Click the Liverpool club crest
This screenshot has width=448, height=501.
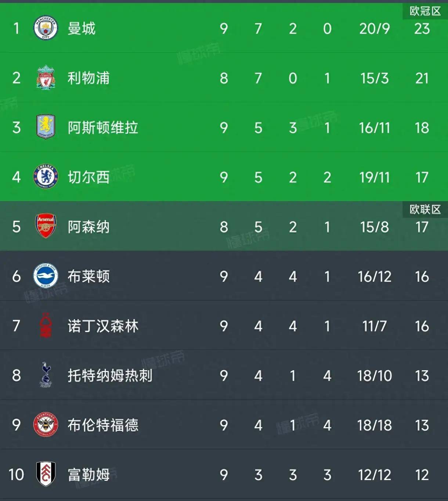(x=46, y=78)
